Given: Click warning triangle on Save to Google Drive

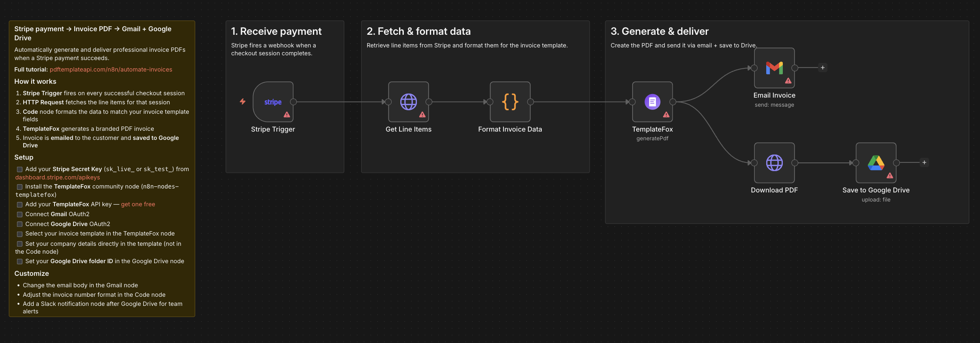Looking at the screenshot, I should (x=890, y=175).
